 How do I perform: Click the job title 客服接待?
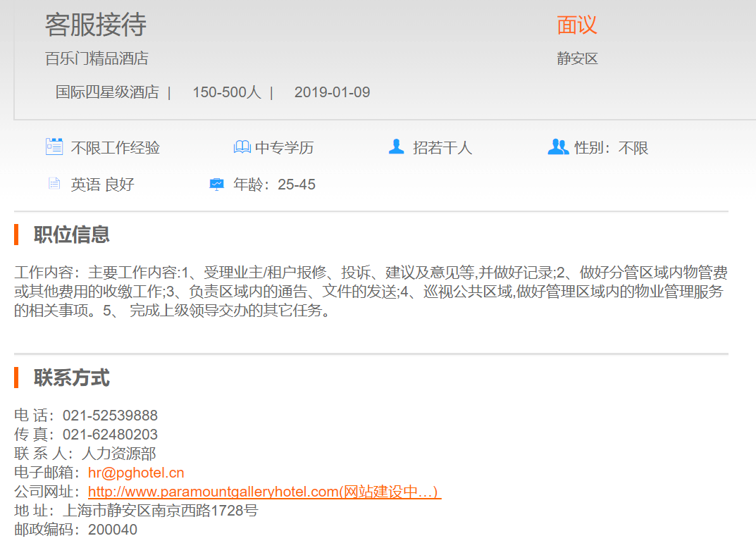(x=96, y=25)
